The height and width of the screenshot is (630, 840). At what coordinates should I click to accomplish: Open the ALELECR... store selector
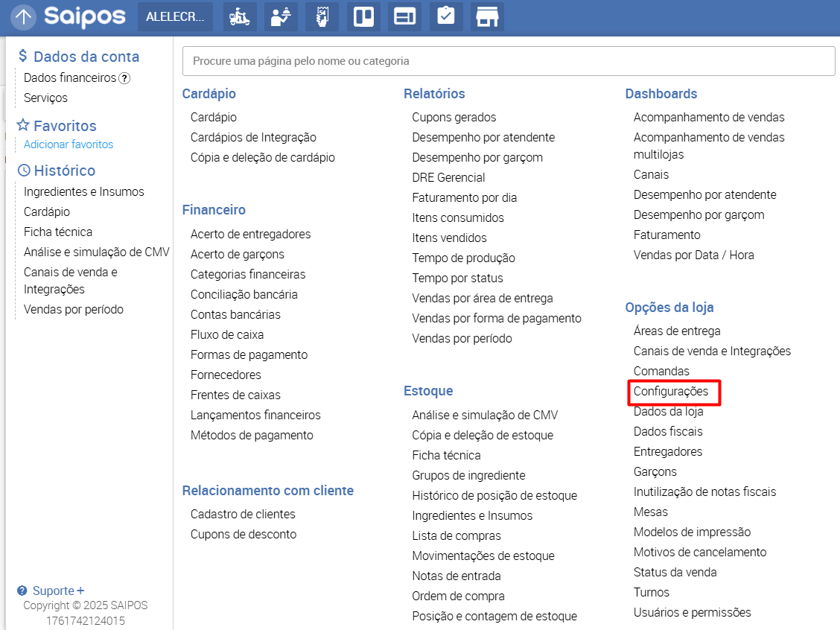tap(175, 17)
